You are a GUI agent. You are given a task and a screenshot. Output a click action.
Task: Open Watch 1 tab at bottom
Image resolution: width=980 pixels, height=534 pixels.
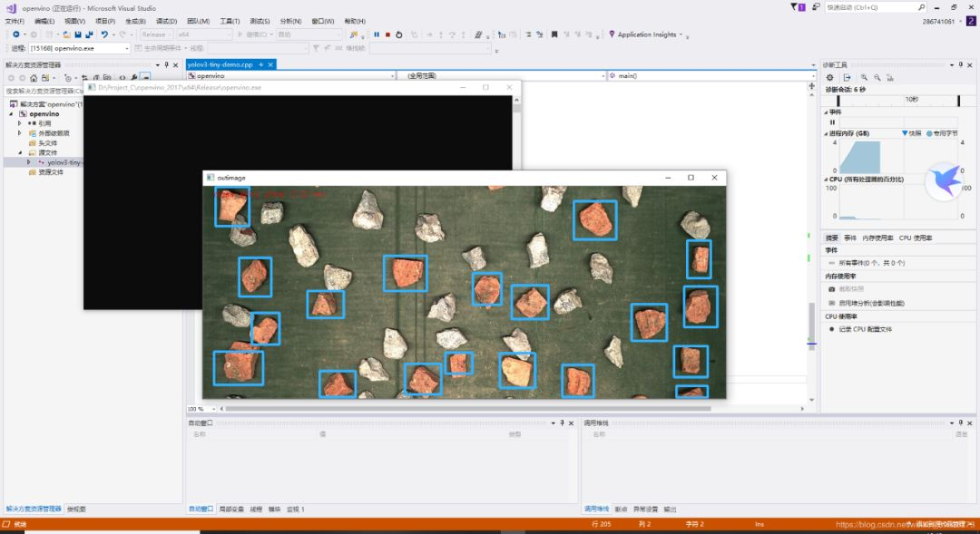pyautogui.click(x=295, y=509)
